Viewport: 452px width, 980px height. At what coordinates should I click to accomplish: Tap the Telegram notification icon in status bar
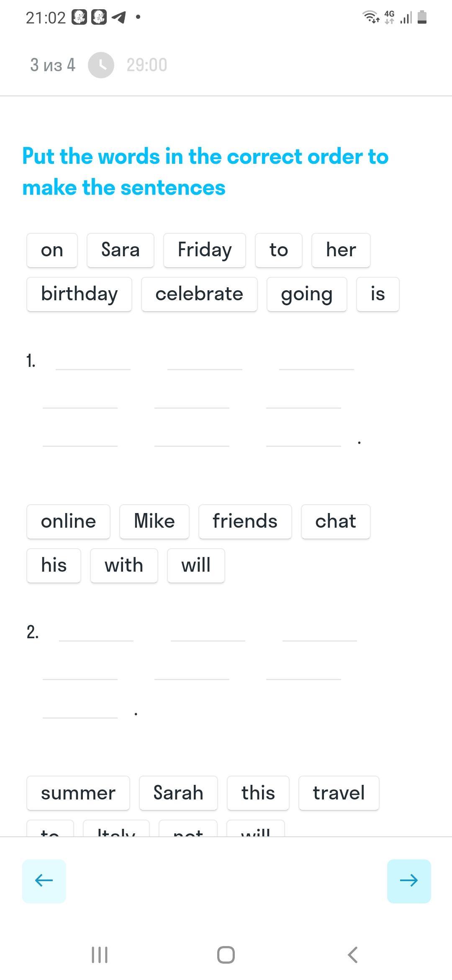point(119,18)
